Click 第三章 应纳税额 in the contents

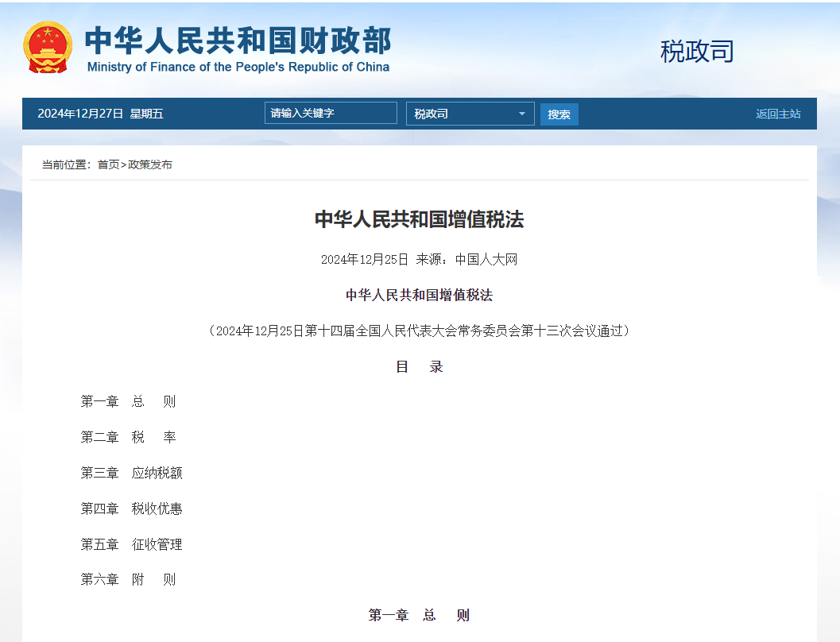[x=131, y=473]
